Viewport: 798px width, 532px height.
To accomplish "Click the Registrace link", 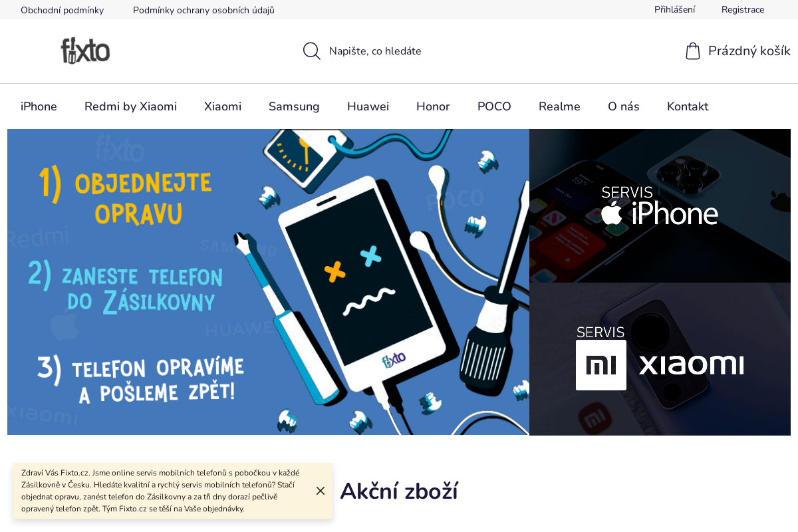I will pos(743,9).
